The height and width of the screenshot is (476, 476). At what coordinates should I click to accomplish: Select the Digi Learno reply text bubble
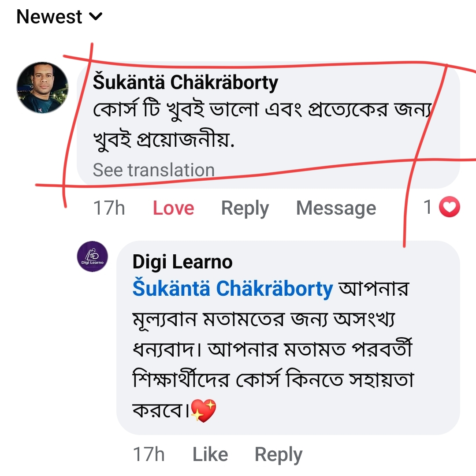tap(288, 338)
